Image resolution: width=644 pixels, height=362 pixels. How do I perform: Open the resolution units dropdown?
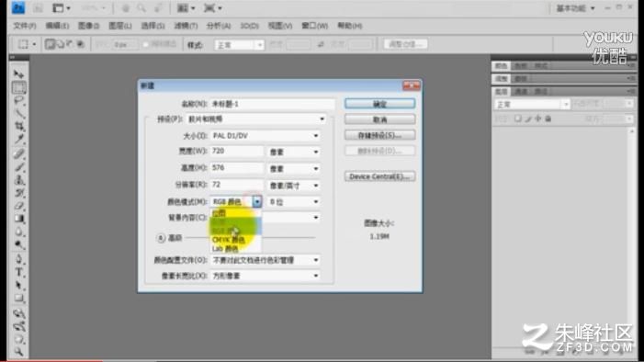[x=294, y=186]
